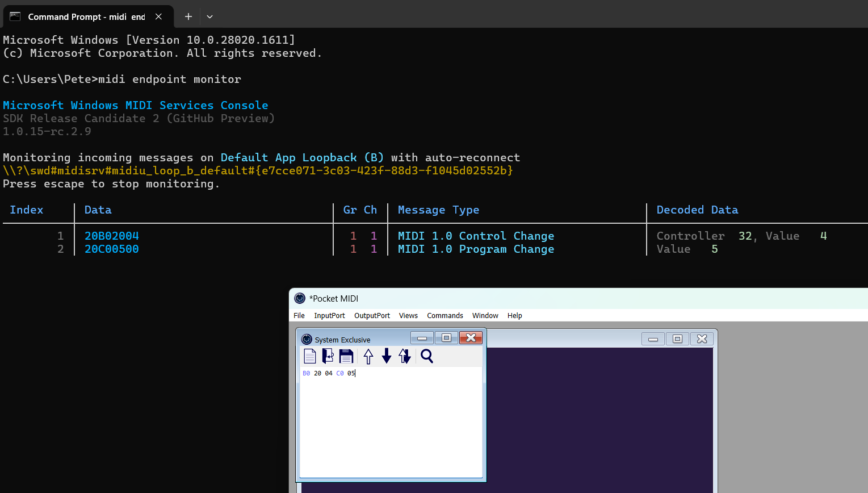Maximize the System Exclusive window
This screenshot has width=868, height=493.
[x=446, y=338]
